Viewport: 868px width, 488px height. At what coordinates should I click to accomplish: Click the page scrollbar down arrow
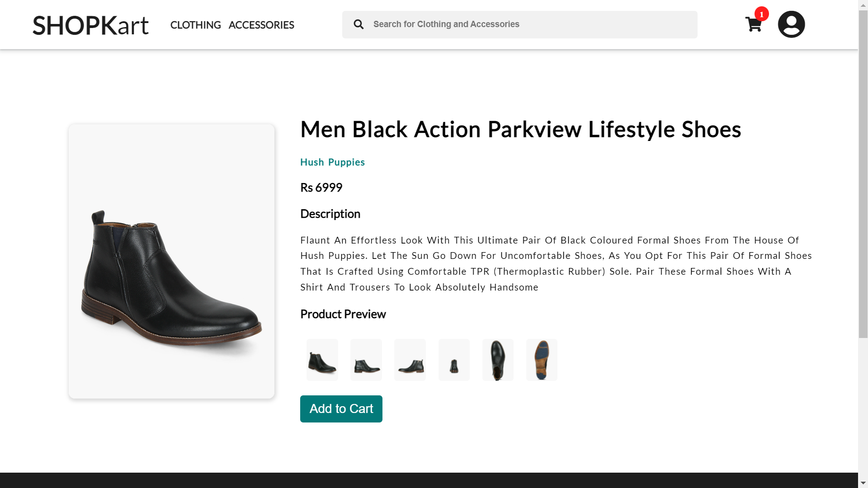pyautogui.click(x=863, y=482)
